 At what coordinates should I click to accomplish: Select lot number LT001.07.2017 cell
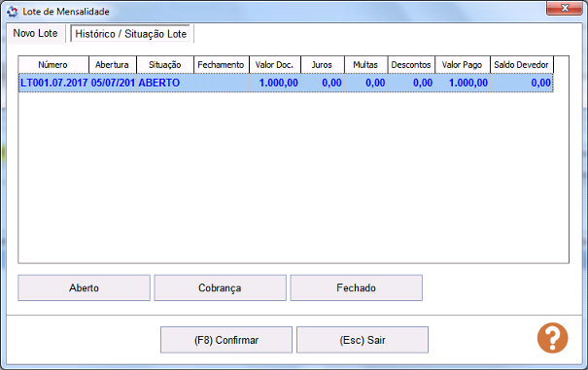pos(54,83)
